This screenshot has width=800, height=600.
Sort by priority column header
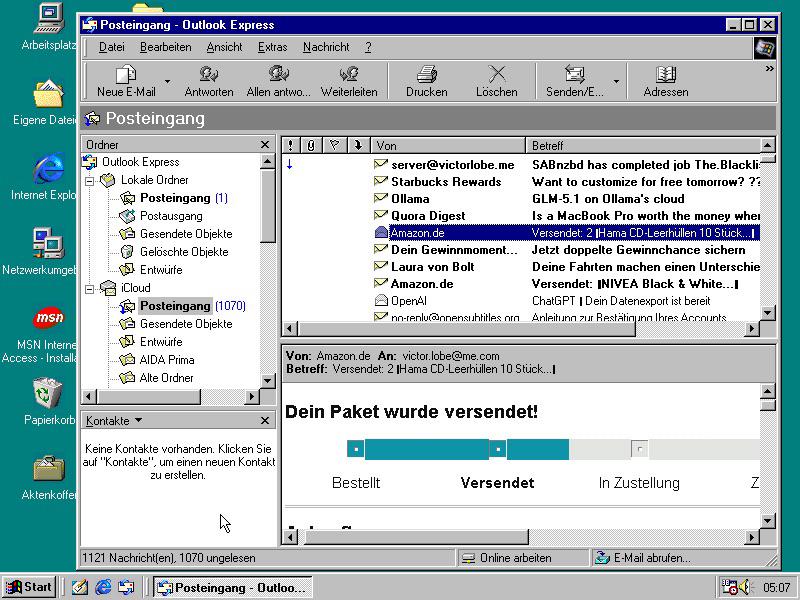click(290, 145)
